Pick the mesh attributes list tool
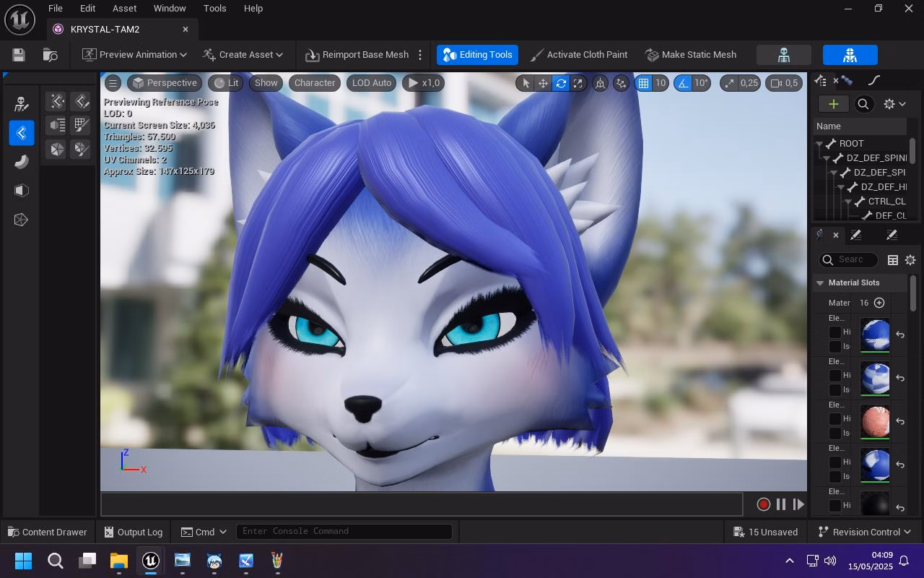The image size is (924, 578). [56, 125]
